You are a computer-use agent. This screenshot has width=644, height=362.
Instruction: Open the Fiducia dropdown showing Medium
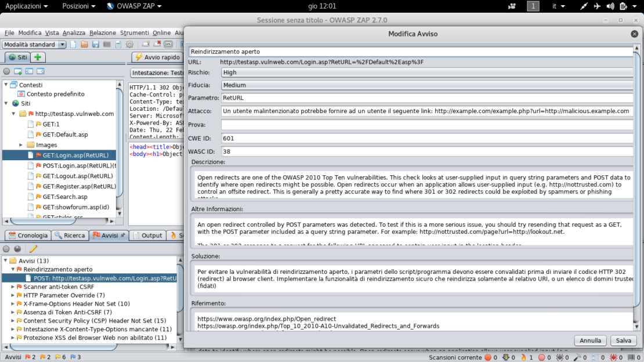426,85
